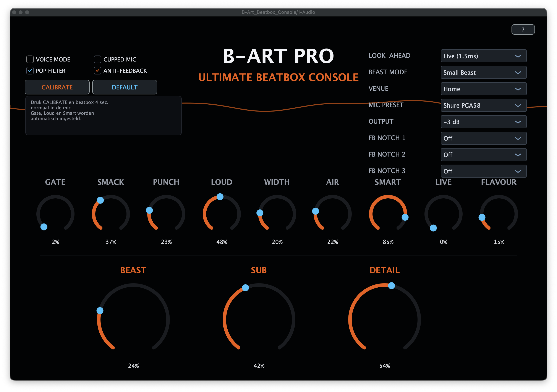Check the CUPPED MIC option
Viewport: 557px width, 392px height.
(x=97, y=59)
